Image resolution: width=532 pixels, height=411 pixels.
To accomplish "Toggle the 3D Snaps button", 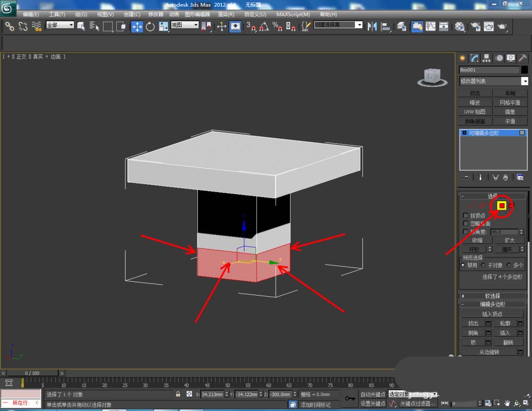I will [251, 27].
